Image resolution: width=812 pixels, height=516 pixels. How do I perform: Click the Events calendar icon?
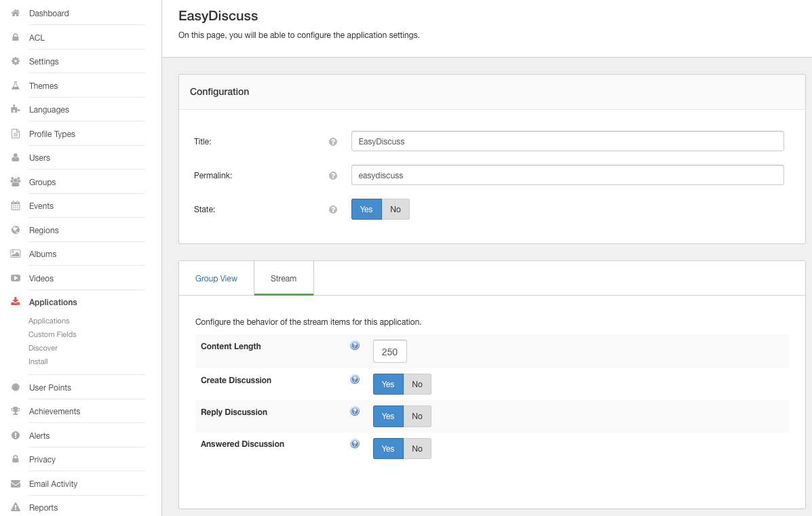click(16, 206)
